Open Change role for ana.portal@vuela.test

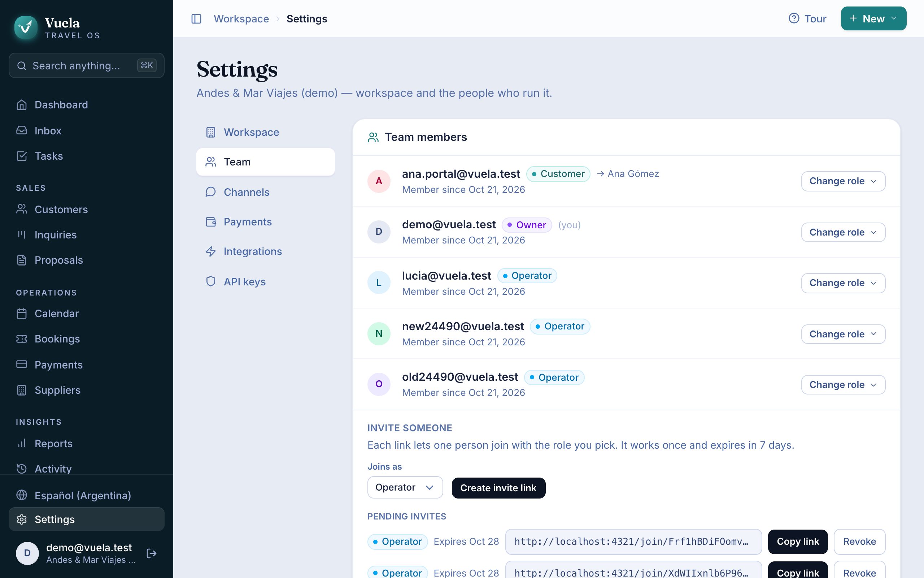click(843, 181)
